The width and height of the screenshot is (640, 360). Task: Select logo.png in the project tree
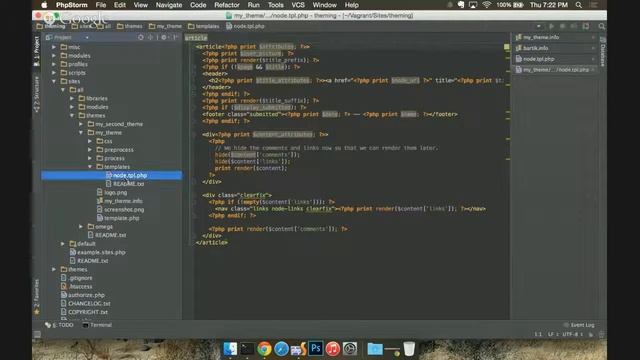coord(116,192)
